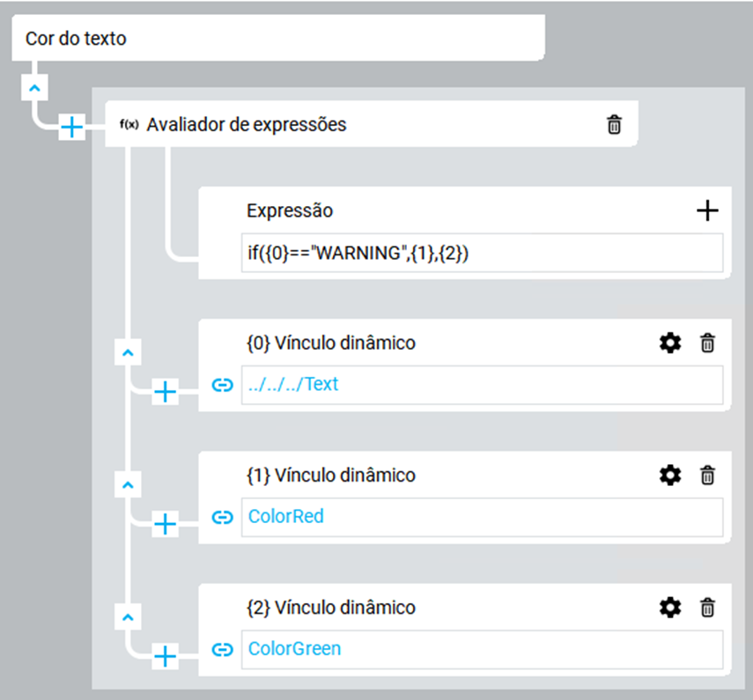The image size is (753, 700).
Task: Delete the {2} Vínculo dinâmico entry
Action: click(707, 608)
